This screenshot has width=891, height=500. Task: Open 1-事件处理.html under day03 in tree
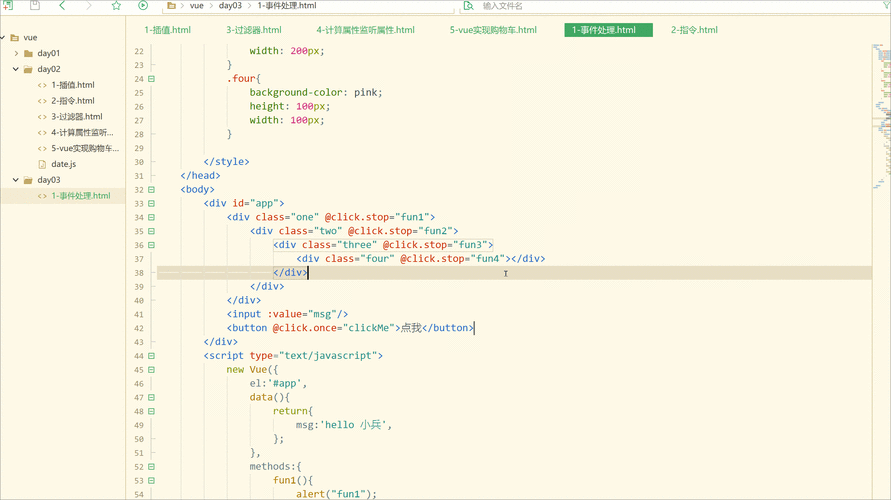tap(81, 195)
